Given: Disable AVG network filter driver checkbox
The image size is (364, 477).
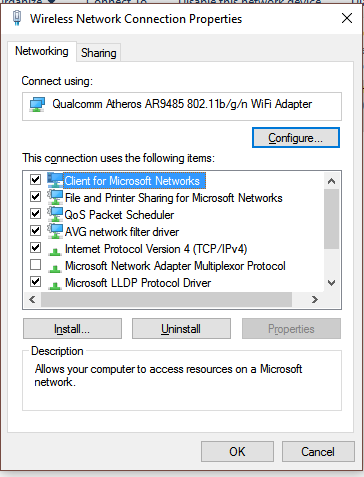Looking at the screenshot, I should (x=35, y=231).
